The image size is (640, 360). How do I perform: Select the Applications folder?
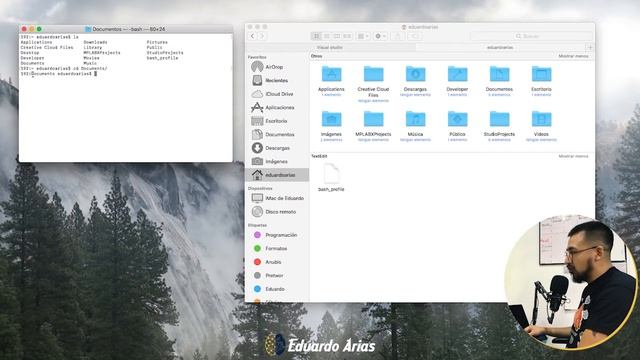(x=331, y=74)
